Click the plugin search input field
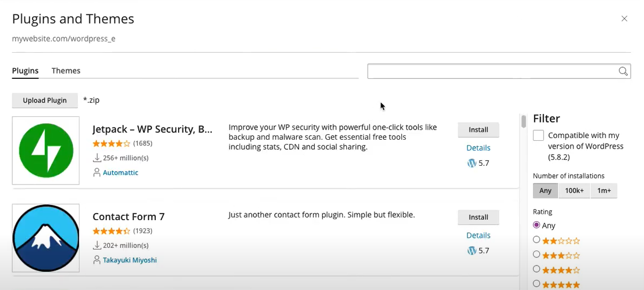 coord(491,71)
